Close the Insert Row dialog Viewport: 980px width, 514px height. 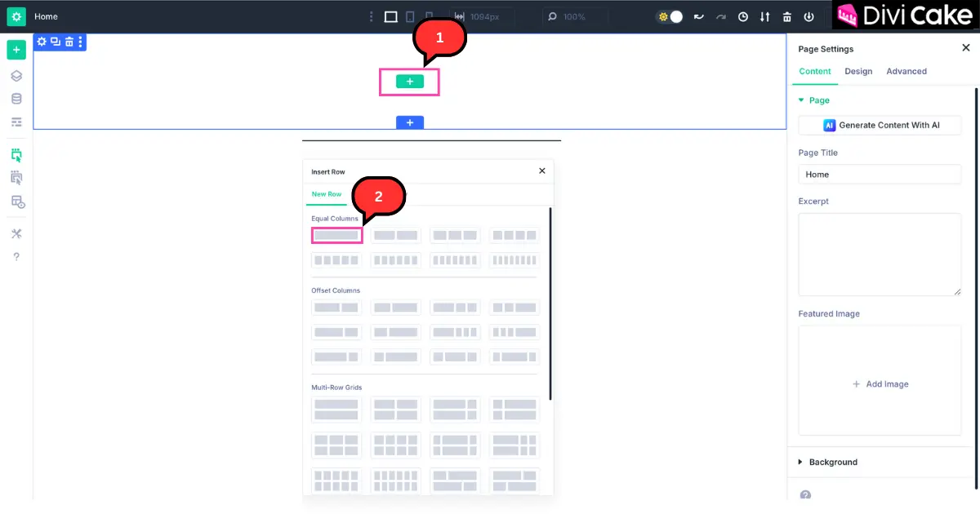click(542, 171)
